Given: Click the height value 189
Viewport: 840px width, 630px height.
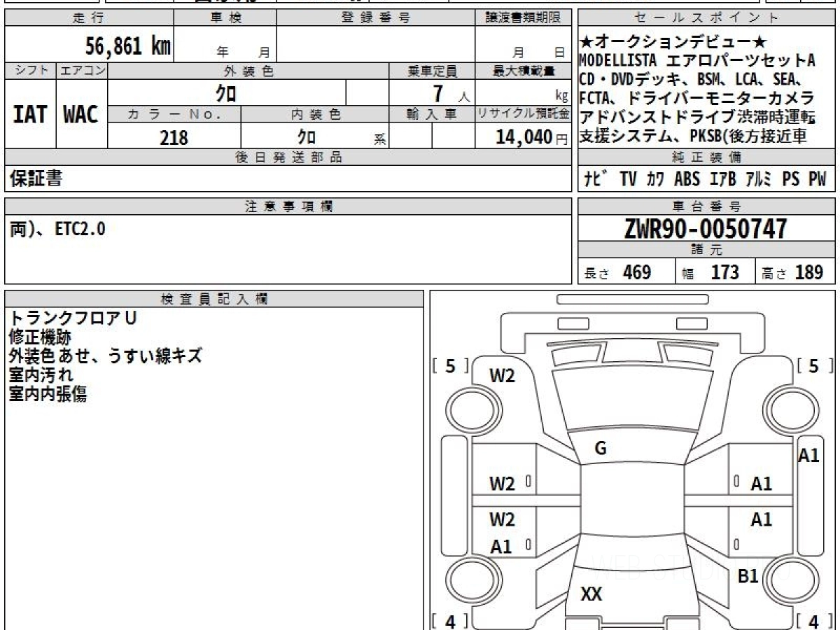Looking at the screenshot, I should (809, 272).
